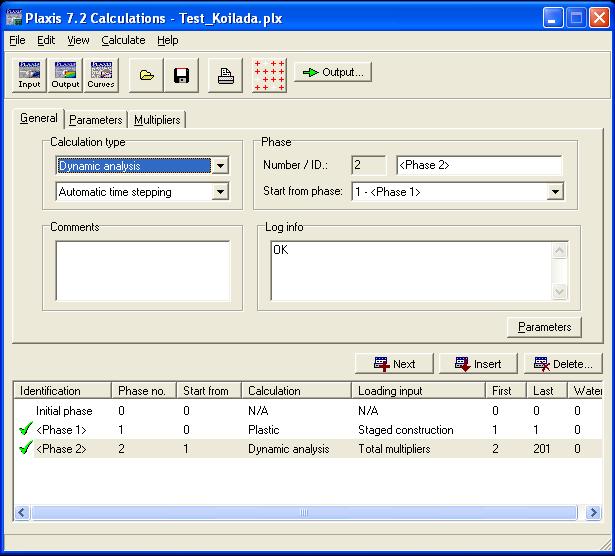
Task: Select the <Phase 1> row in list
Action: click(x=308, y=429)
